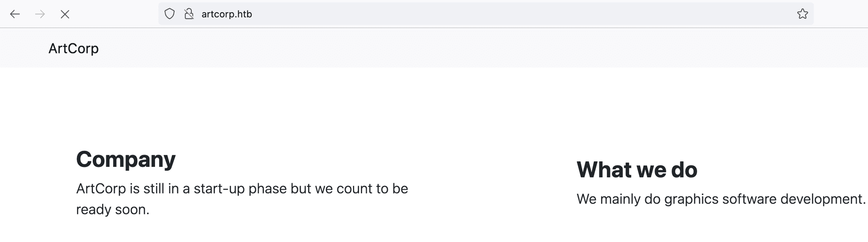
Task: Click toolbar gap between stop button and shield
Action: [x=115, y=14]
